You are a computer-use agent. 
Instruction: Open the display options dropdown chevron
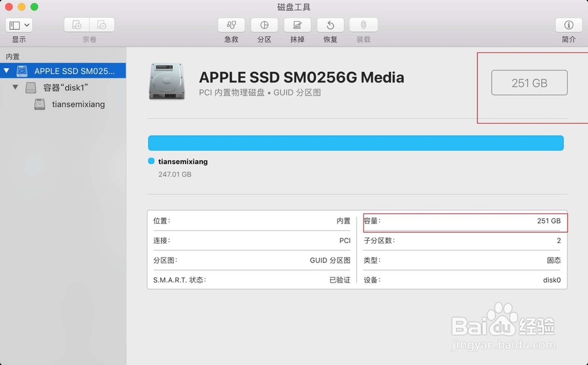(27, 25)
